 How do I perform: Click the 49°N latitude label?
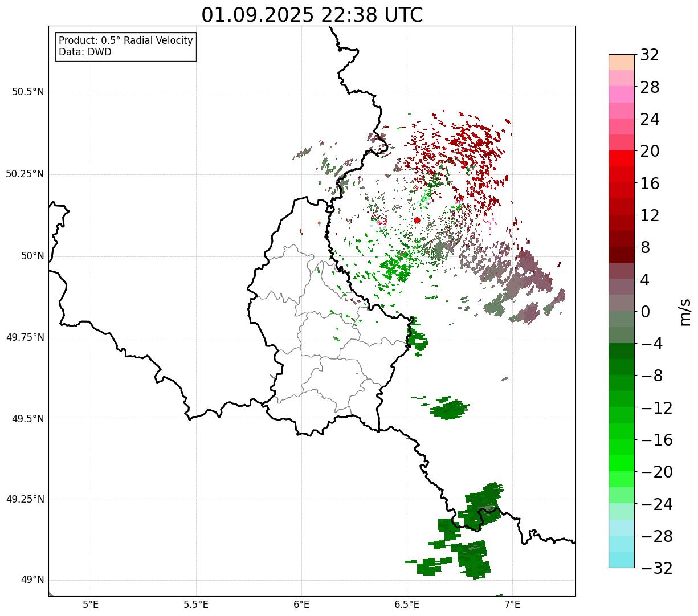[32, 580]
